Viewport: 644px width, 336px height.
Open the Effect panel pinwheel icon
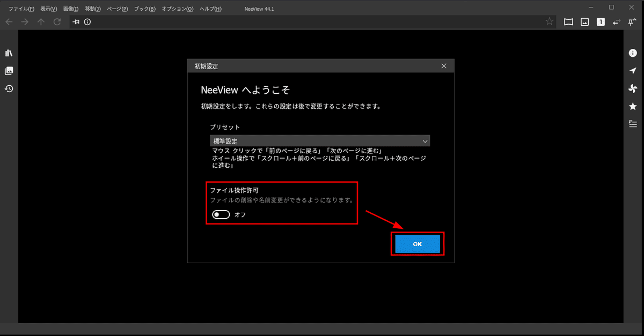click(633, 88)
